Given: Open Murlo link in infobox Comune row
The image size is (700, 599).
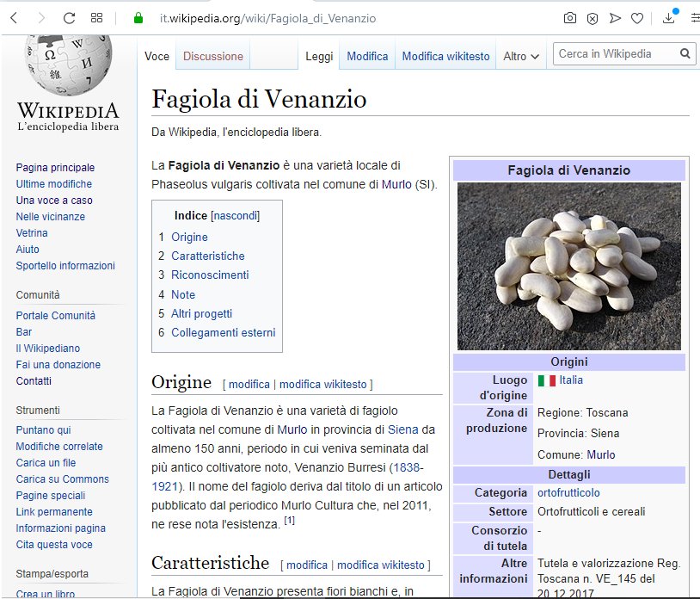Looking at the screenshot, I should (601, 454).
